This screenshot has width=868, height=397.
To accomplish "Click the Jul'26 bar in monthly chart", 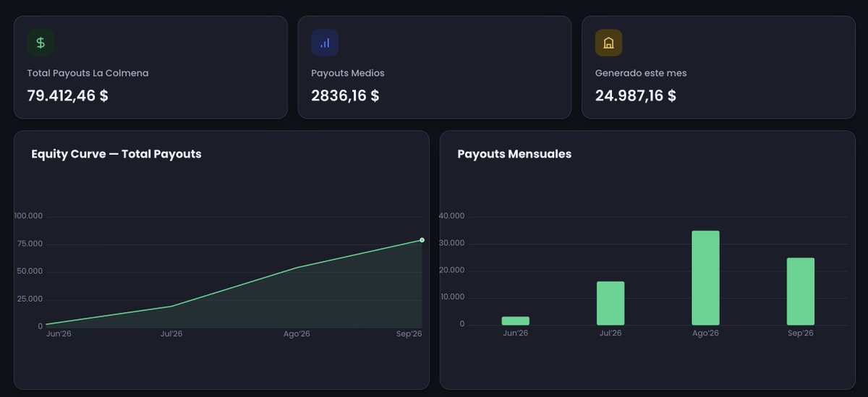I will [610, 303].
